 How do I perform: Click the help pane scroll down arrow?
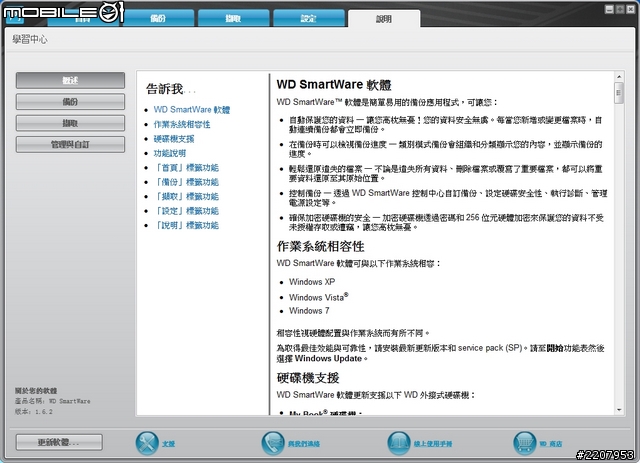[x=619, y=410]
